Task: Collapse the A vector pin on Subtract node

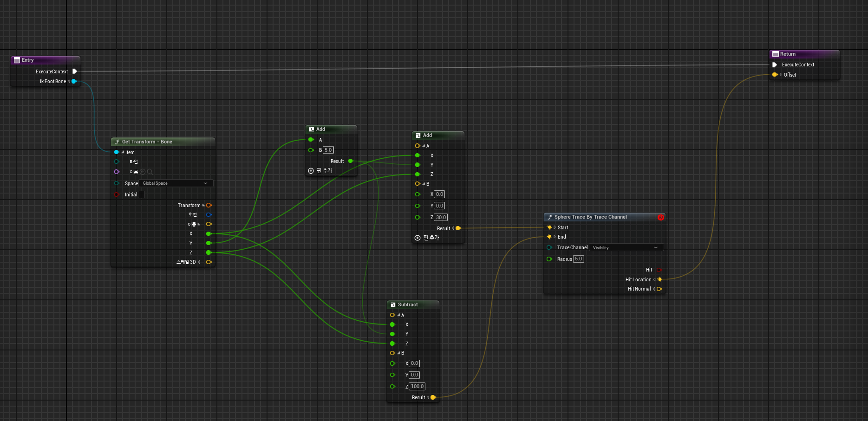Action: pos(398,315)
